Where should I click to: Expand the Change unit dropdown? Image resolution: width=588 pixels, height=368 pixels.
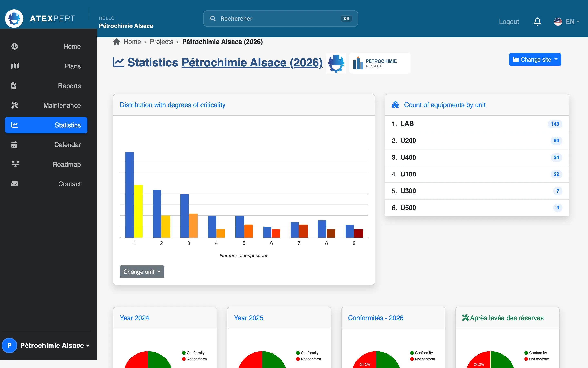142,272
